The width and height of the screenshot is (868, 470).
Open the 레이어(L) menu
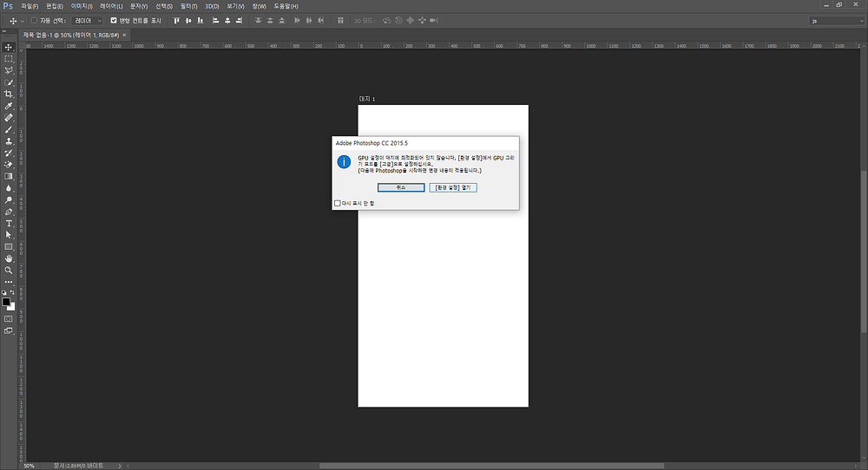pos(111,6)
